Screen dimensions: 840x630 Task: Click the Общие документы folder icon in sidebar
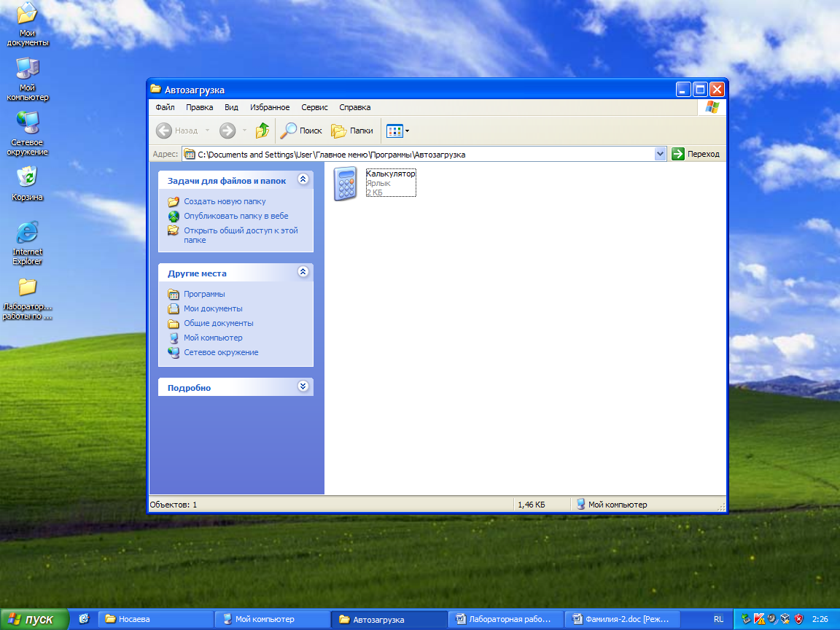[x=174, y=323]
